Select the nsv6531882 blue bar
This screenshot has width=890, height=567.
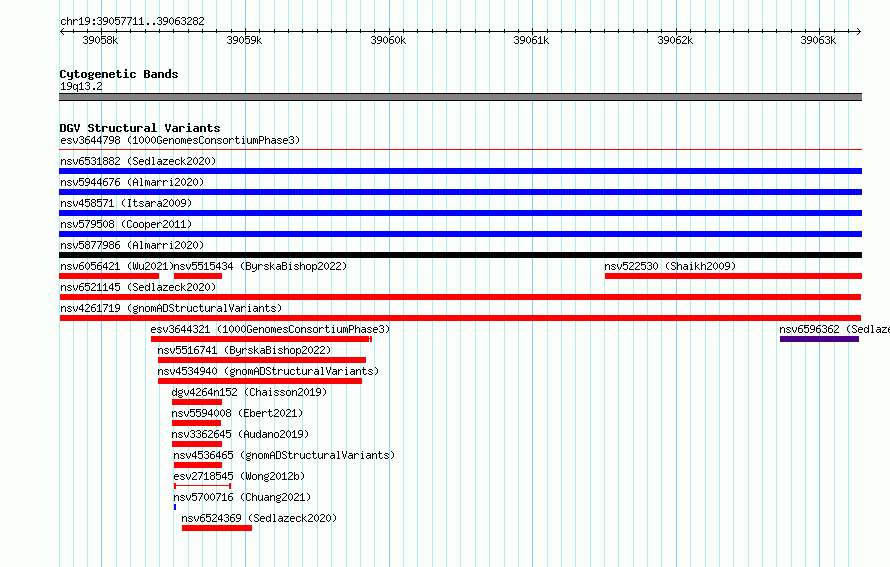click(x=460, y=171)
